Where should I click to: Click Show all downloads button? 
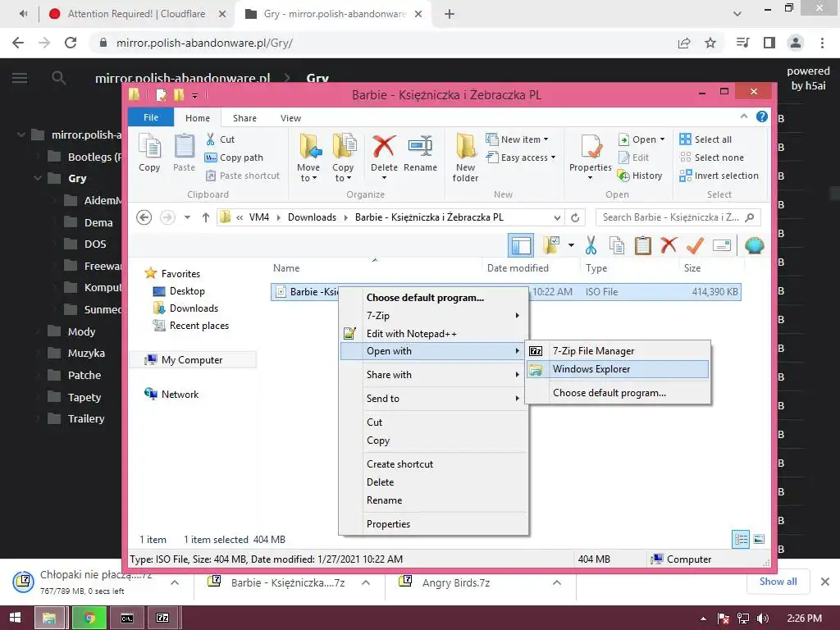[x=778, y=582]
